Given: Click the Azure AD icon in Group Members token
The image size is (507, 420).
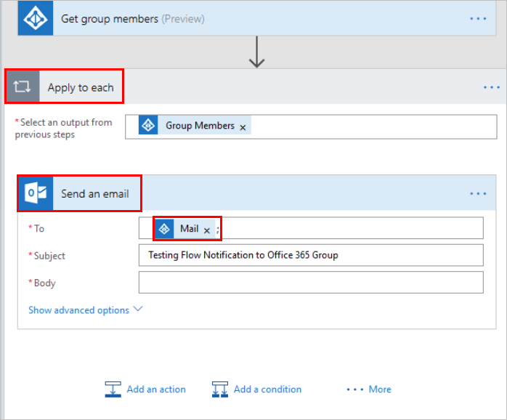Looking at the screenshot, I should [149, 126].
